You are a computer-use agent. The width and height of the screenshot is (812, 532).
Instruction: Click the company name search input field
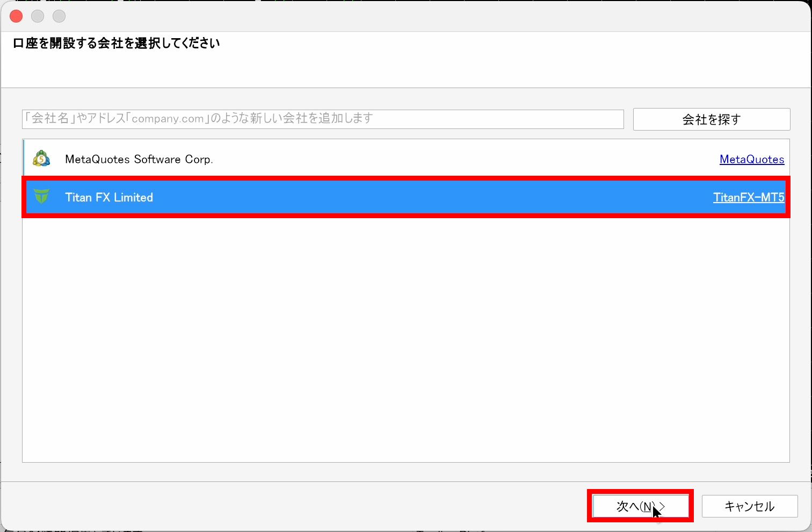[323, 119]
